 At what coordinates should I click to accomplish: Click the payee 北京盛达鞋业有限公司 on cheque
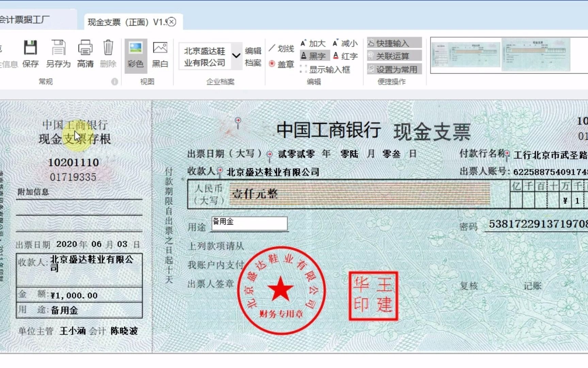tap(273, 172)
